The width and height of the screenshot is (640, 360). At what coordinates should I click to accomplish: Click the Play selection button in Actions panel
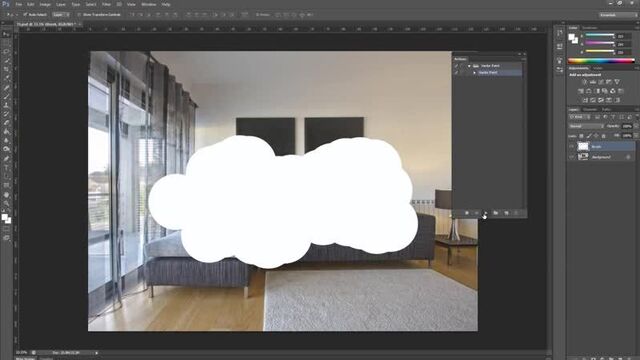pyautogui.click(x=485, y=213)
